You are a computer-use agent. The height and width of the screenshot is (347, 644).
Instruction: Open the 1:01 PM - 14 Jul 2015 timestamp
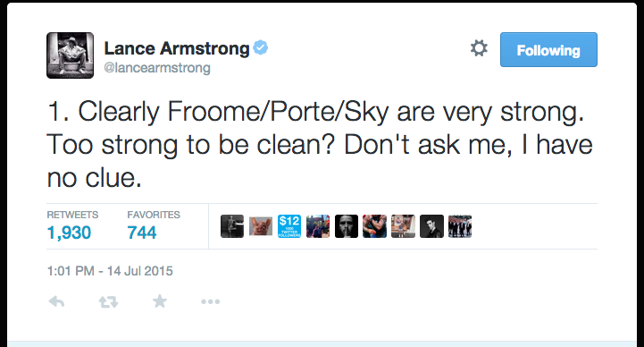110,271
